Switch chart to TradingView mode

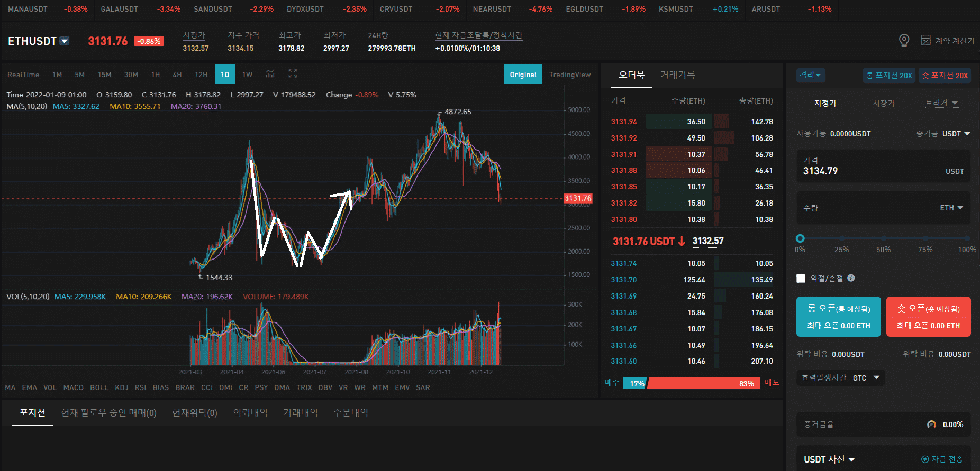[x=569, y=75]
